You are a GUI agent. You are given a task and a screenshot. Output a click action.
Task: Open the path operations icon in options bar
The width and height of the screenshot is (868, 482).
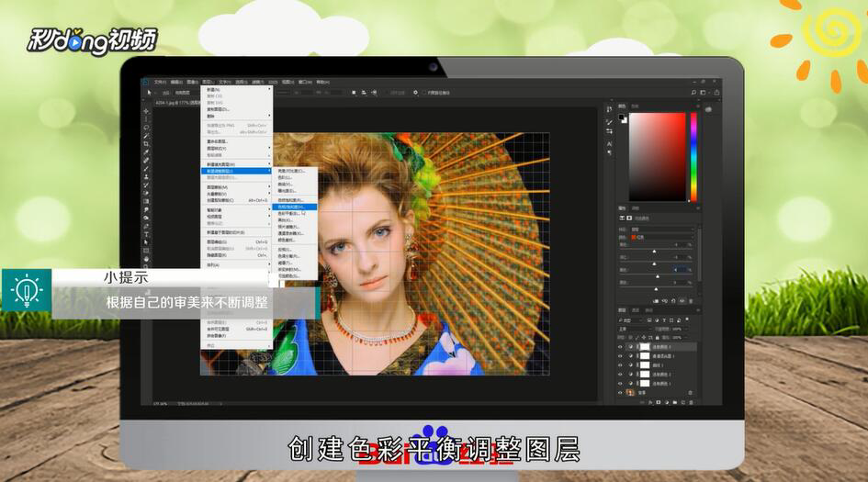click(354, 93)
